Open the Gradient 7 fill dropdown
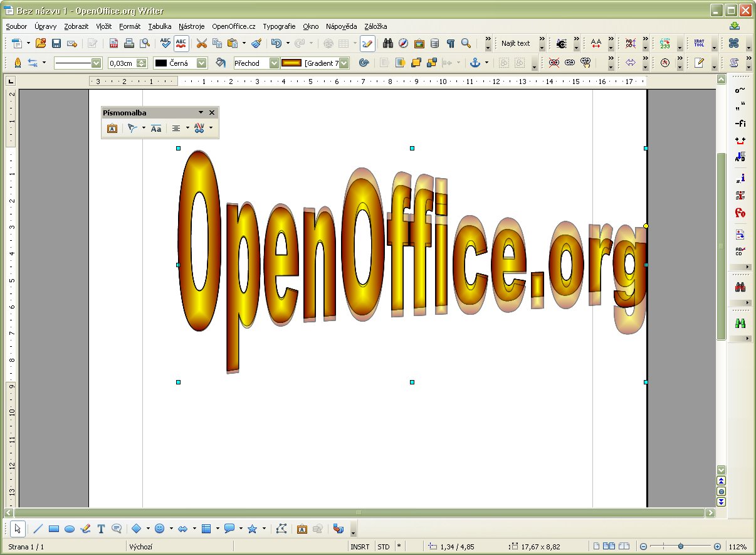 344,63
